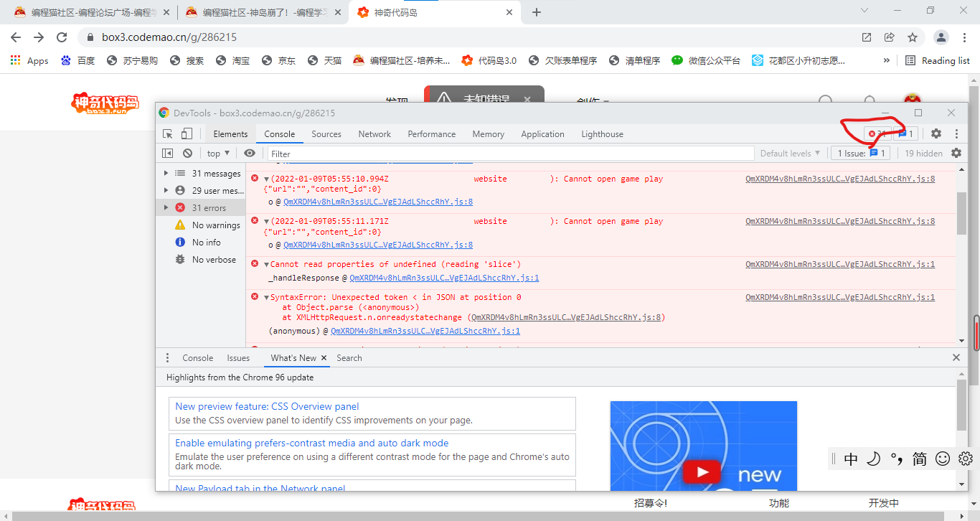Click the console Filter input field
Viewport: 980px width, 521px height.
click(x=511, y=153)
